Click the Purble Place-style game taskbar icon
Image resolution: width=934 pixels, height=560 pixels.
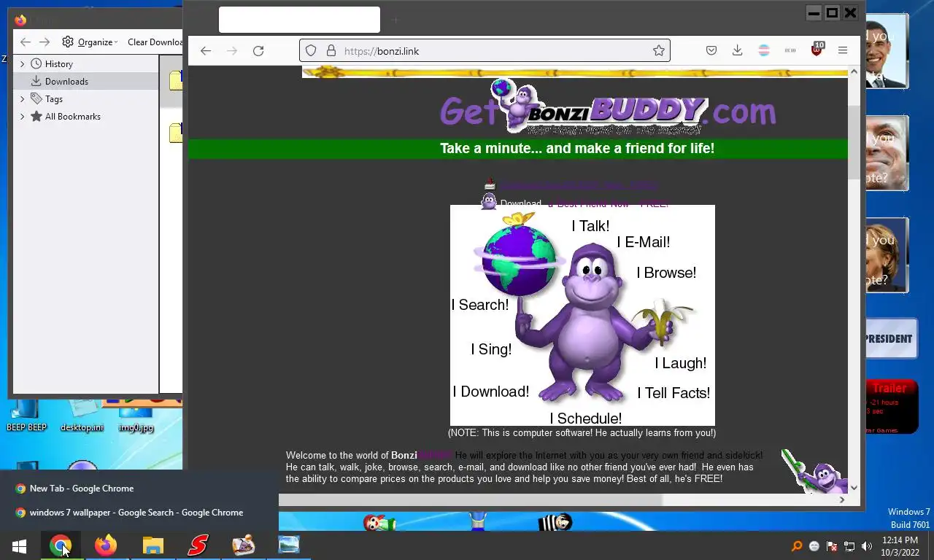coord(243,545)
